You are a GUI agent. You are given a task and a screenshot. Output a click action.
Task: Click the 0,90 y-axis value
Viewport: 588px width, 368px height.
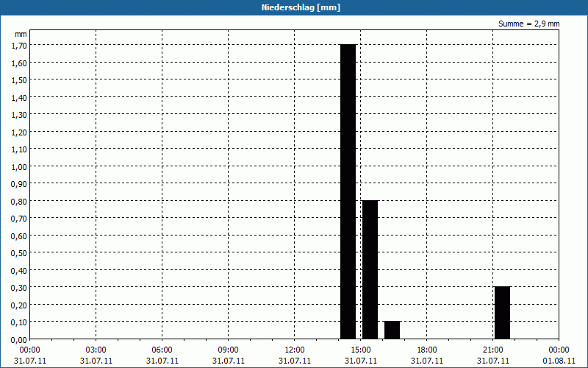coord(19,184)
